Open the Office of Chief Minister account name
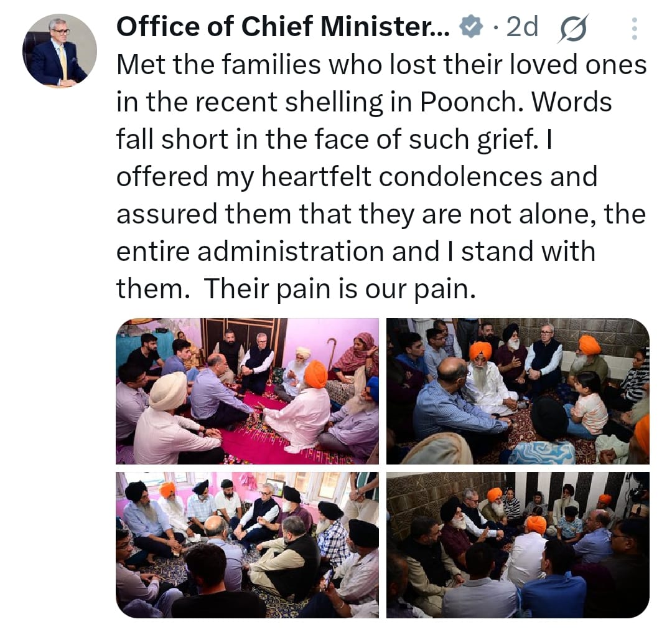This screenshot has height=637, width=672. pos(283,27)
